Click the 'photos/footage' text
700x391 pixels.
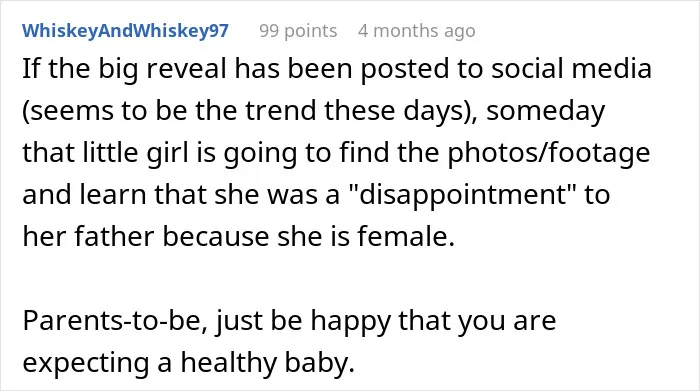tap(549, 153)
